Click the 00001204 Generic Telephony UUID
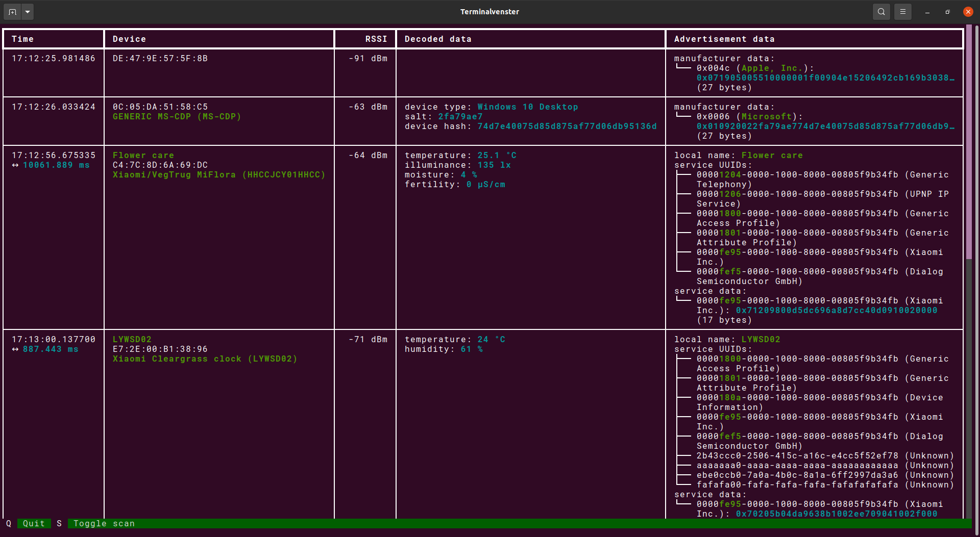Image resolution: width=980 pixels, height=537 pixels. (x=823, y=180)
